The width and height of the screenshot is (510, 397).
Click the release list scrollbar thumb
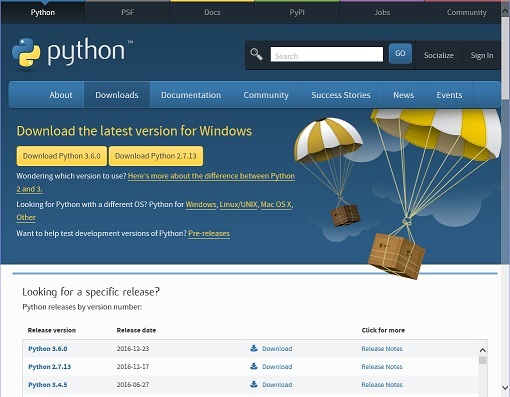point(482,360)
